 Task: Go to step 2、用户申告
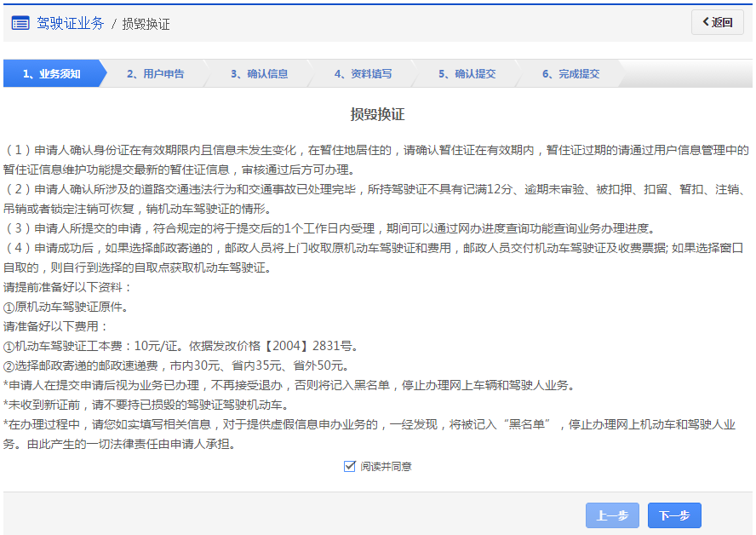point(155,74)
